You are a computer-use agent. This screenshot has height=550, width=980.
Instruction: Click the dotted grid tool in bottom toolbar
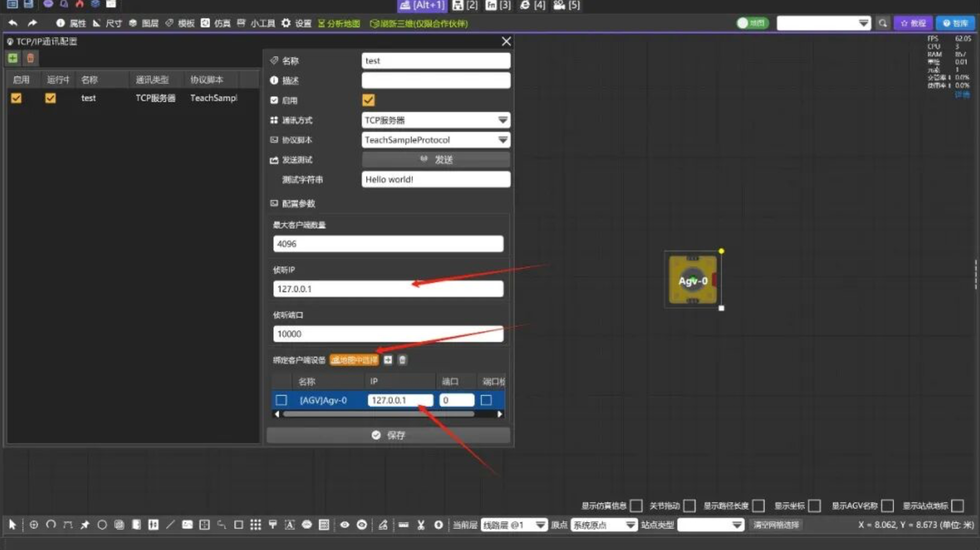point(256,525)
